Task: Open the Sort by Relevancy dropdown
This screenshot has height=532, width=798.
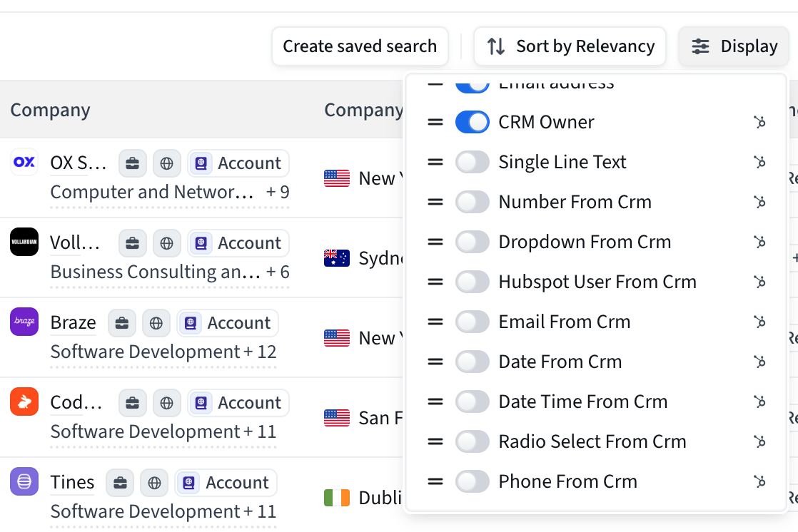Action: click(x=570, y=46)
